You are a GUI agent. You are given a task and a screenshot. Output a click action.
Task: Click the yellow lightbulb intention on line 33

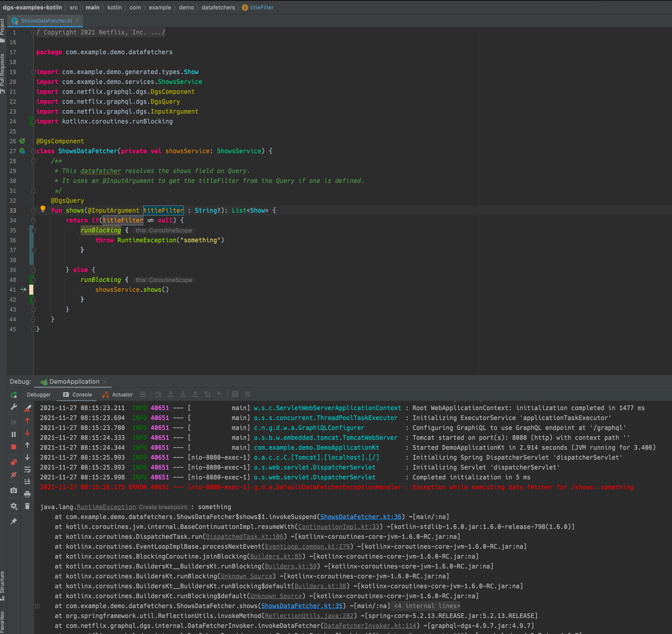tap(43, 209)
